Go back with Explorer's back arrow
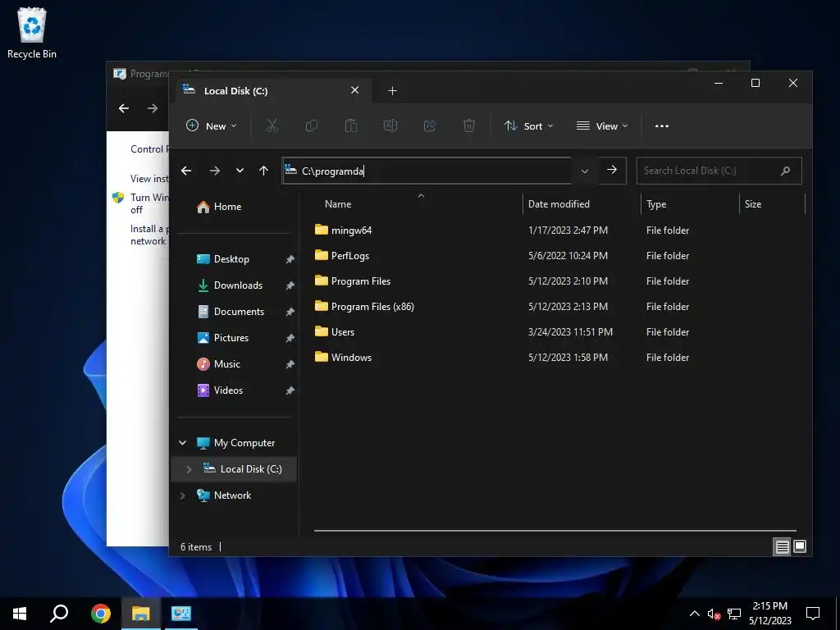Screen dimensions: 840x630 point(186,171)
